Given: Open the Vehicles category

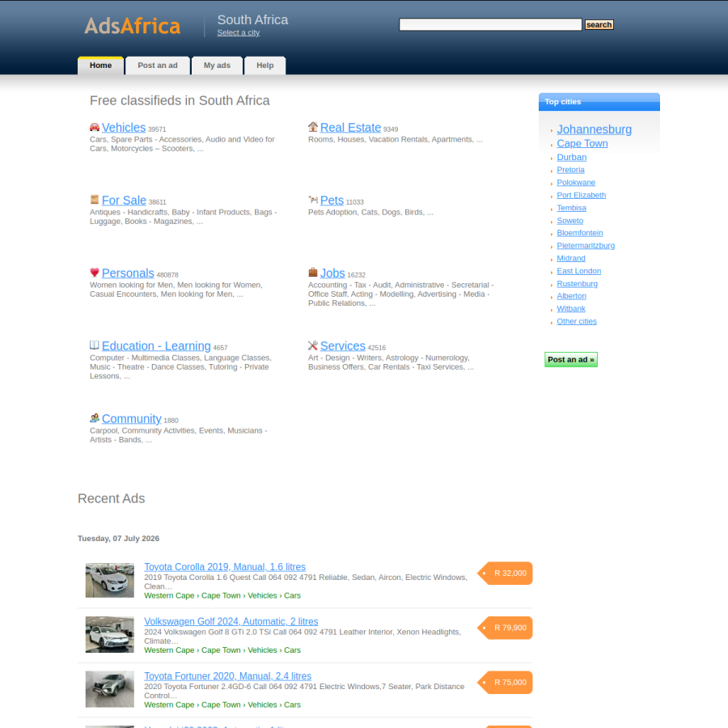Looking at the screenshot, I should 124,128.
